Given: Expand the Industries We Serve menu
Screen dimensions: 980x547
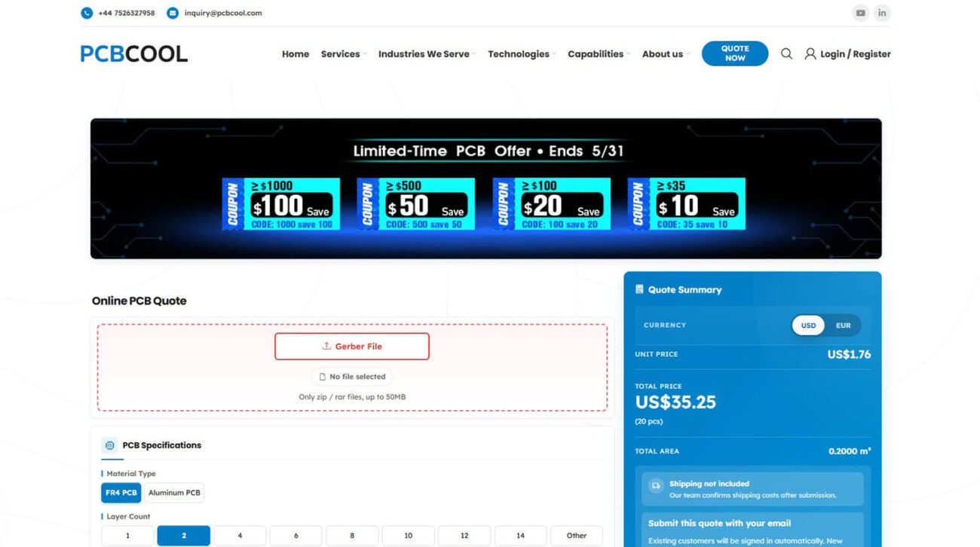Looking at the screenshot, I should [x=427, y=54].
